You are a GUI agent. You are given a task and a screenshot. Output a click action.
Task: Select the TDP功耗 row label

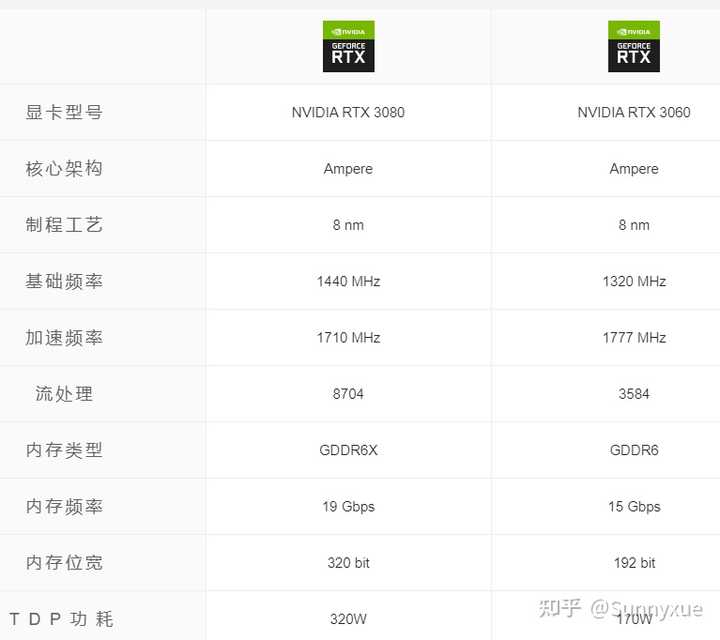(x=61, y=619)
